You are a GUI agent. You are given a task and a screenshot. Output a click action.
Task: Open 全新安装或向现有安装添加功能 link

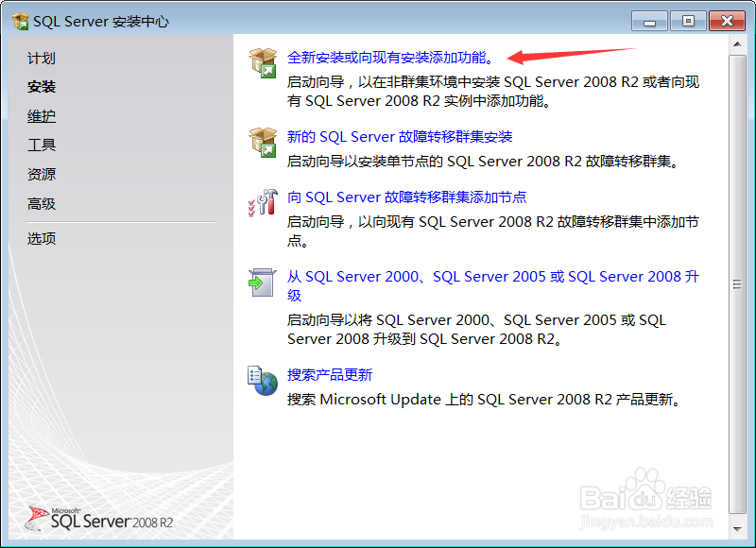[x=390, y=58]
